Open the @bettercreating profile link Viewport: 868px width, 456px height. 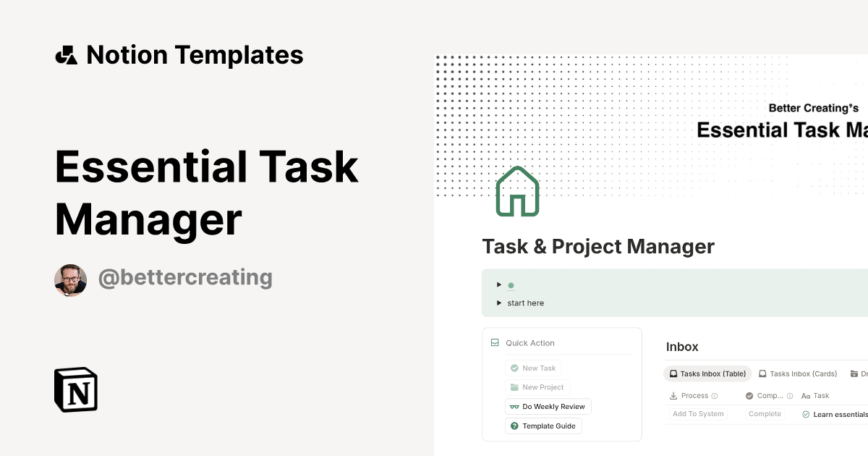point(185,277)
